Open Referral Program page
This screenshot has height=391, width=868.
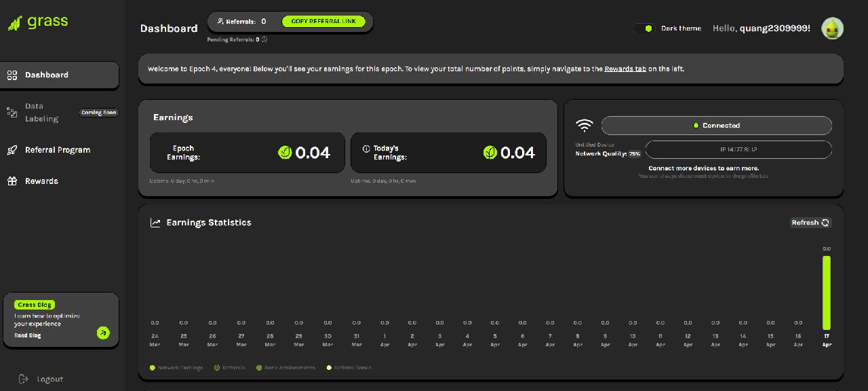58,150
